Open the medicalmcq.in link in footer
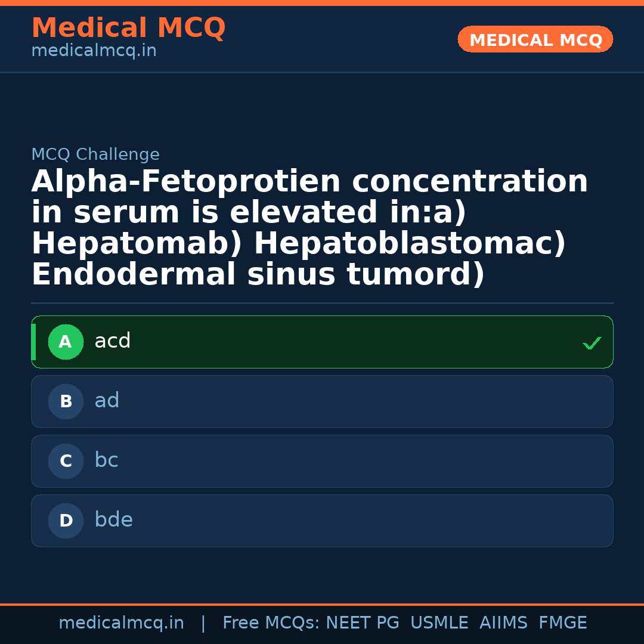This screenshot has height=644, width=644. [122, 623]
